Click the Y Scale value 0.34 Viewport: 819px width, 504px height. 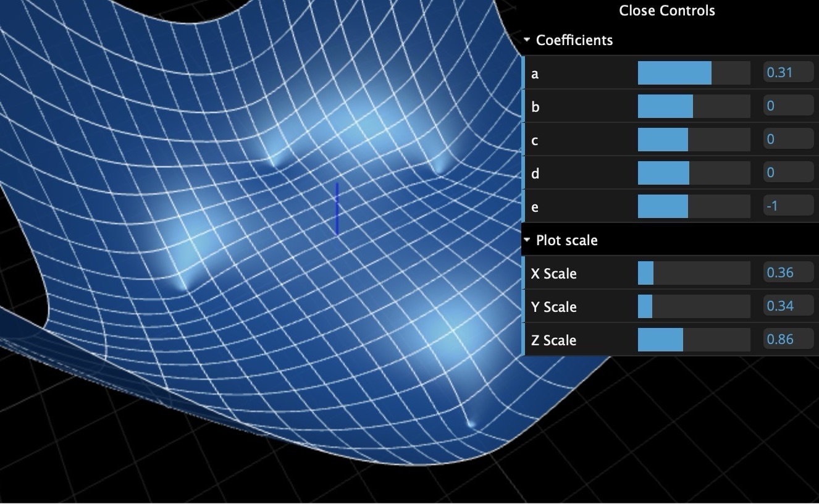tap(787, 306)
